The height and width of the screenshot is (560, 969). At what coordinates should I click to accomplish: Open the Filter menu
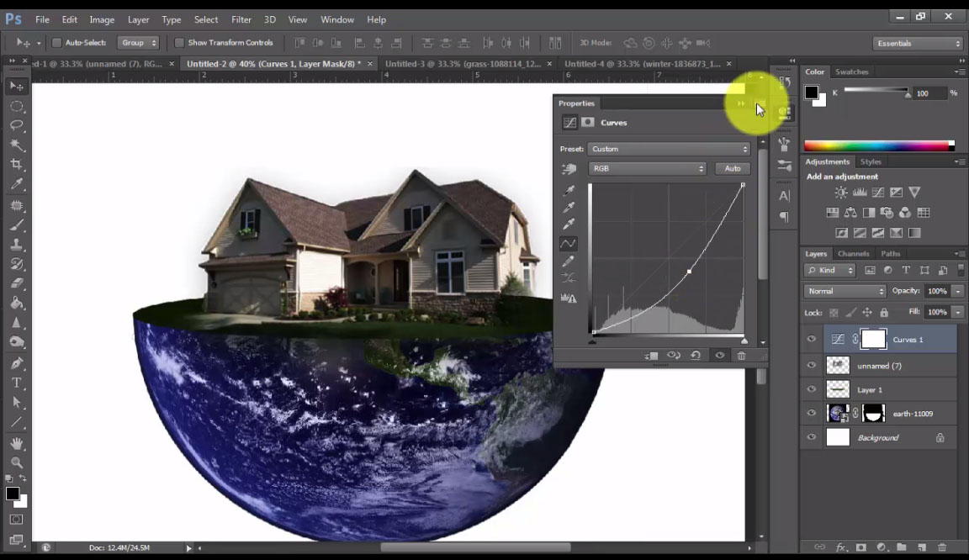point(241,19)
